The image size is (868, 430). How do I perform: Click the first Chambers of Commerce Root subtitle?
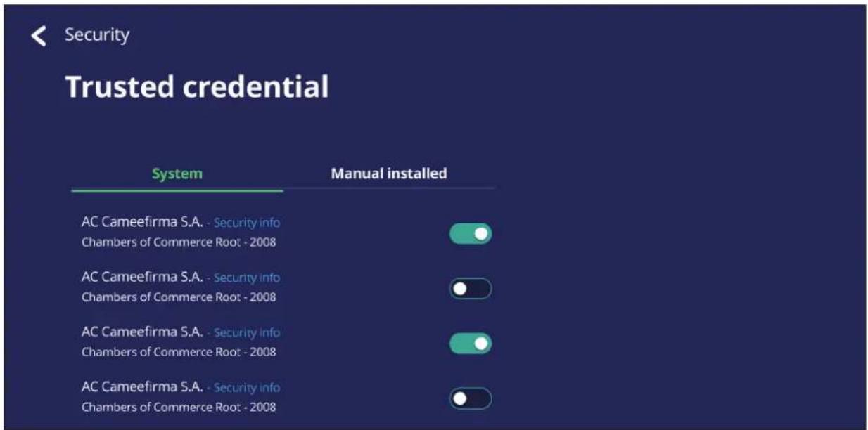tap(179, 243)
